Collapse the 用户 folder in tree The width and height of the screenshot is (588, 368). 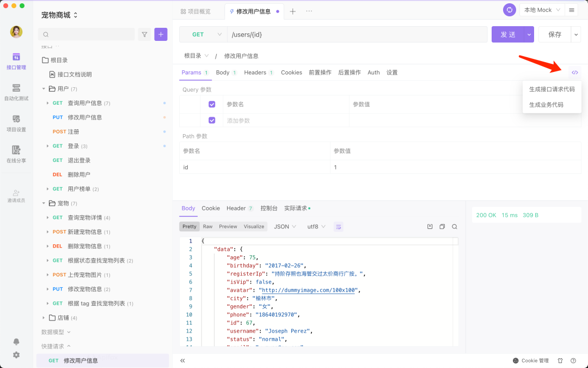click(x=44, y=89)
